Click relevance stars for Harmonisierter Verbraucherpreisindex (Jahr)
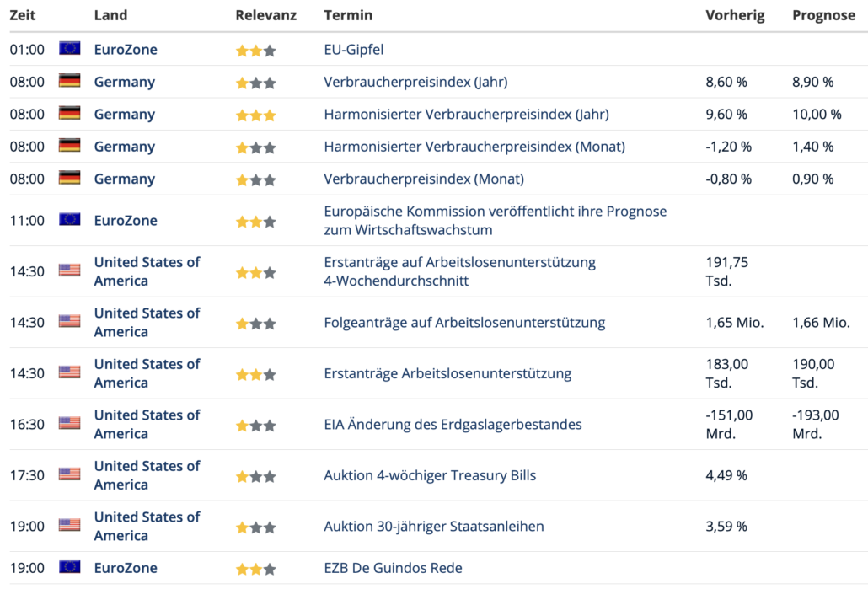 click(255, 115)
